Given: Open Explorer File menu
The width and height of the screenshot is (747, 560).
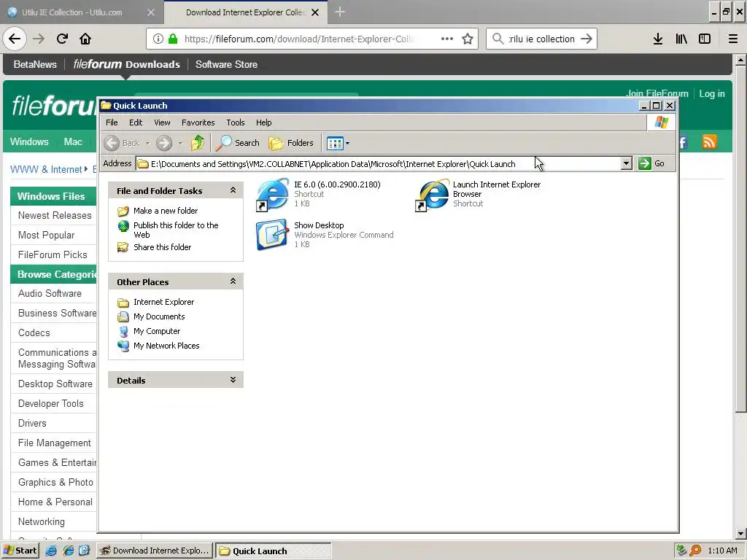Looking at the screenshot, I should tap(112, 122).
